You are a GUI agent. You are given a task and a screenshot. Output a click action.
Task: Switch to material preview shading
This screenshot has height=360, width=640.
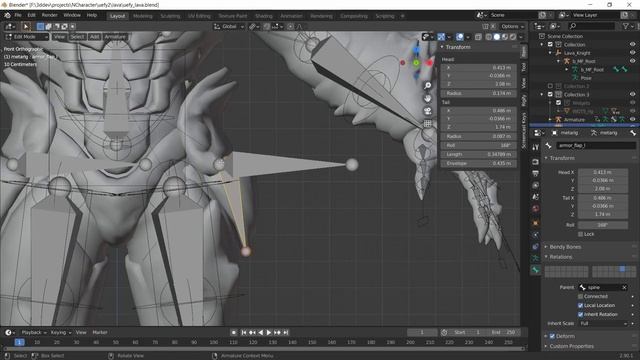pyautogui.click(x=505, y=37)
